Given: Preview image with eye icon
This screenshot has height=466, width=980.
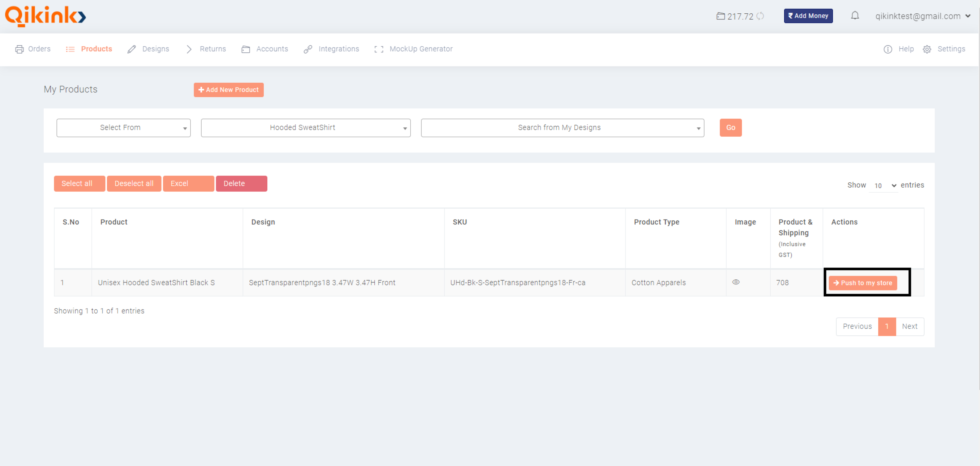Looking at the screenshot, I should coord(736,282).
